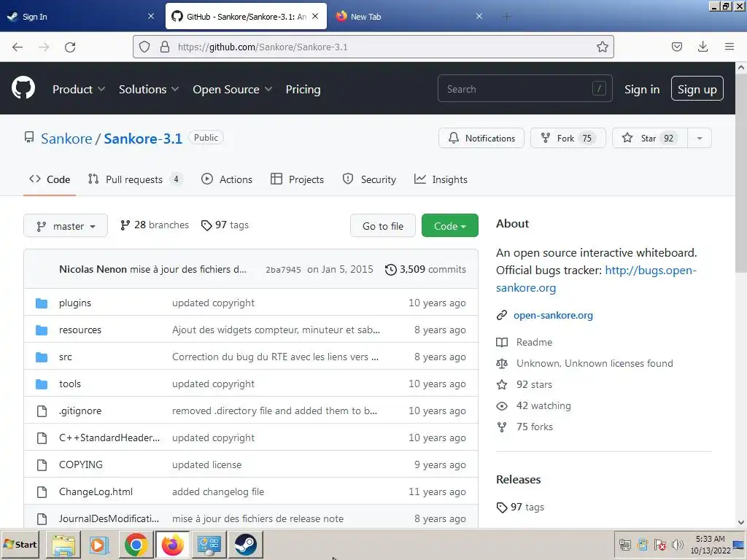
Task: Launch Chrome from the taskbar
Action: [x=136, y=544]
